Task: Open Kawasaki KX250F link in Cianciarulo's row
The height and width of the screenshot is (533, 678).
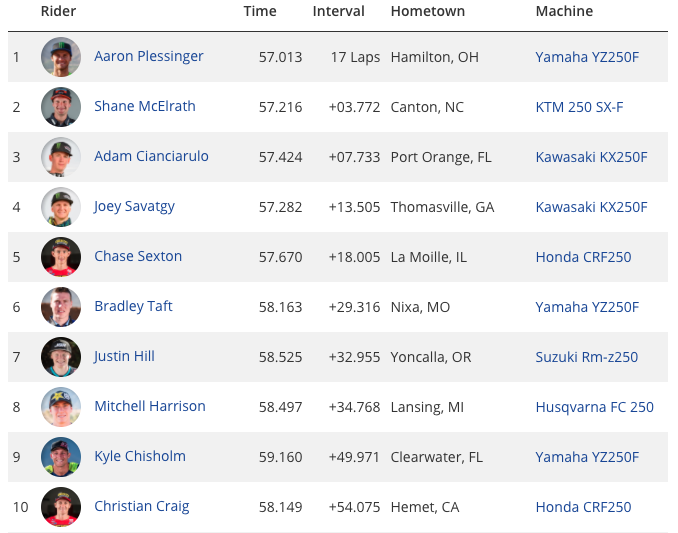Action: pos(592,157)
